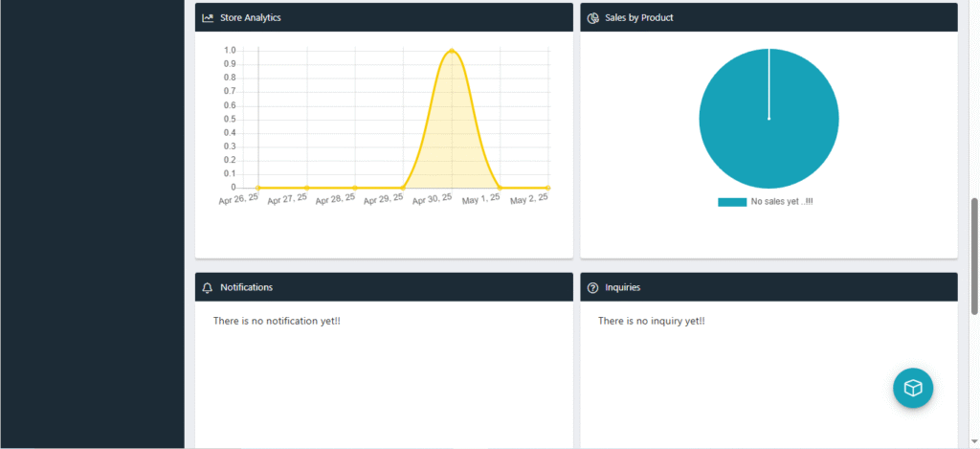Select the Apr 28, 25 data point
The image size is (980, 449).
click(x=355, y=188)
